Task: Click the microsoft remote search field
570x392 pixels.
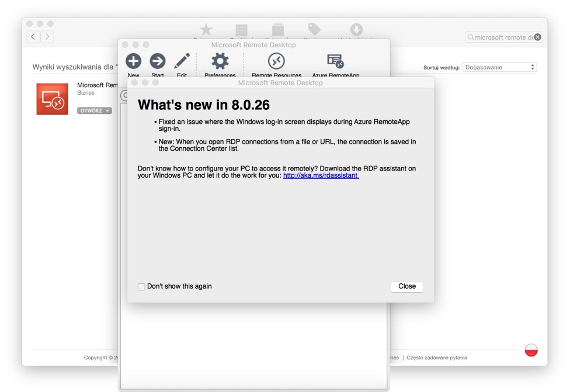Action: [503, 37]
